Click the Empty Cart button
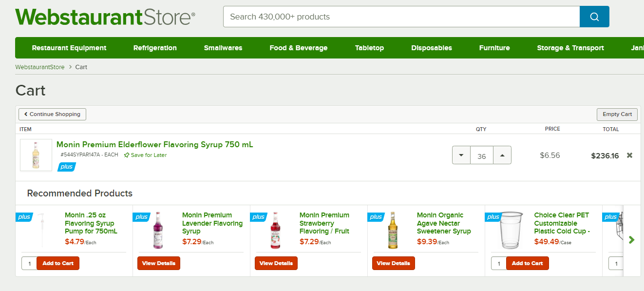Screen dimensions: 644x291 click(617, 114)
